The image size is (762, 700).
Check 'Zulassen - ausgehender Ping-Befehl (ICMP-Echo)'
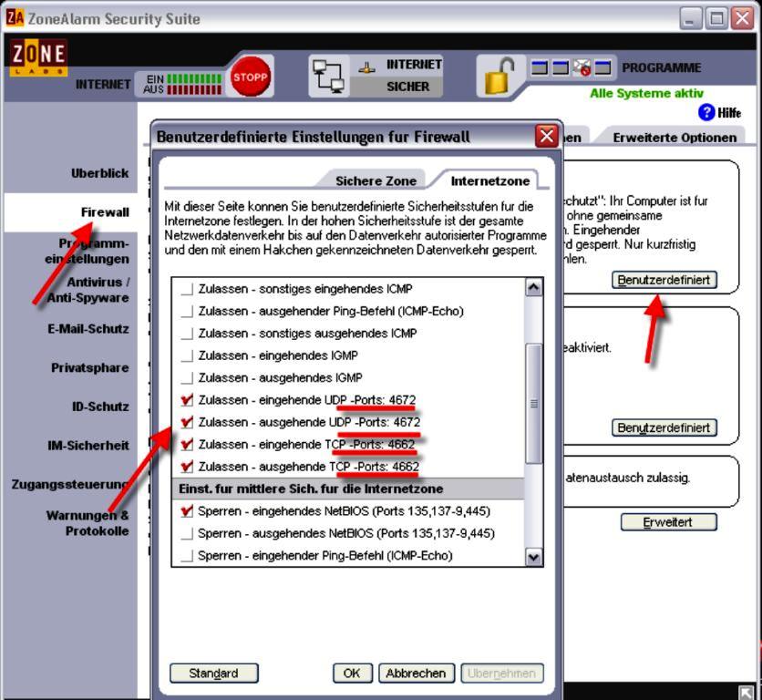(x=187, y=312)
